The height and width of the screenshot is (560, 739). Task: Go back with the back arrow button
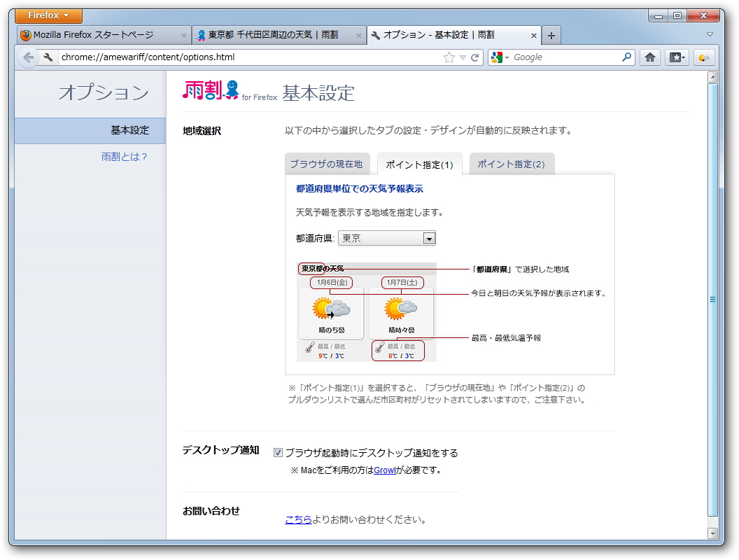click(28, 57)
